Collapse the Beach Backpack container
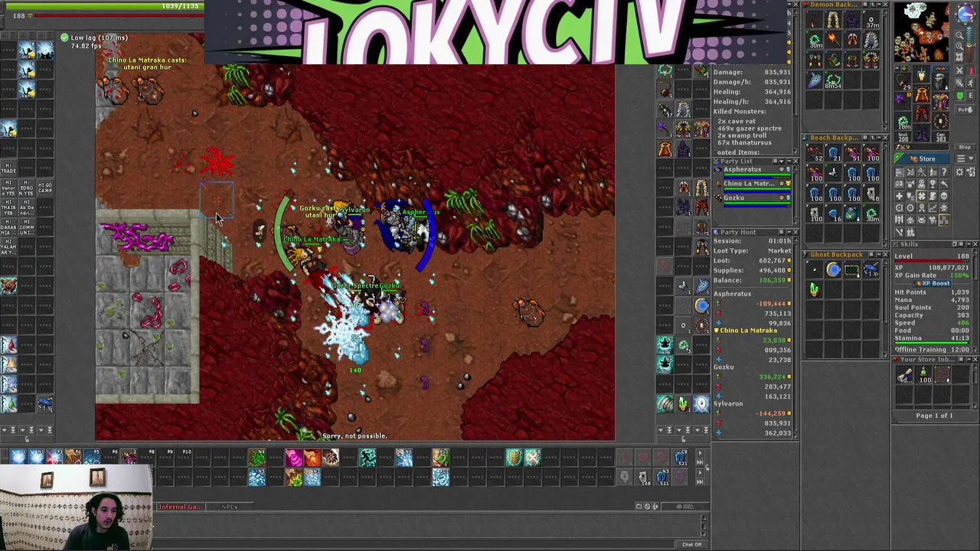This screenshot has width=980, height=551. click(879, 138)
